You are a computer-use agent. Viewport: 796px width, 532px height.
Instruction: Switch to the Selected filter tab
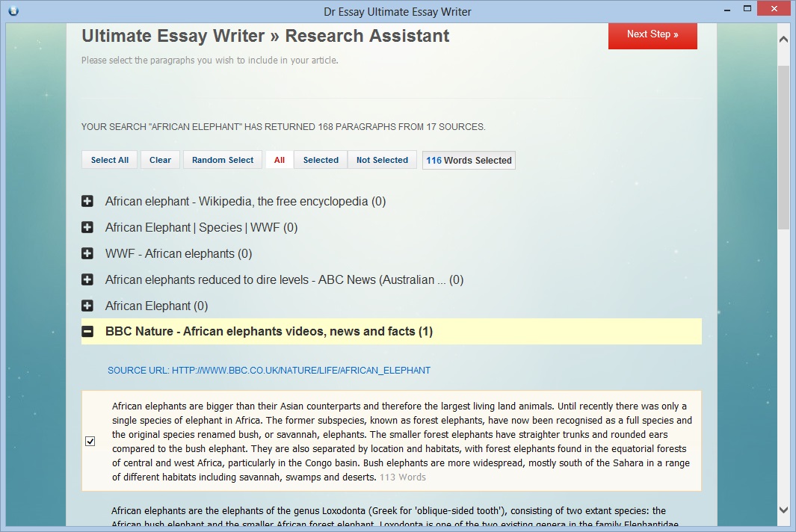point(321,160)
